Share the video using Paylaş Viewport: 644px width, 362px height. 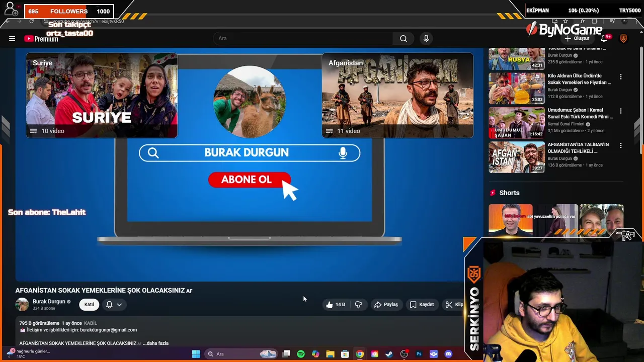(x=386, y=305)
